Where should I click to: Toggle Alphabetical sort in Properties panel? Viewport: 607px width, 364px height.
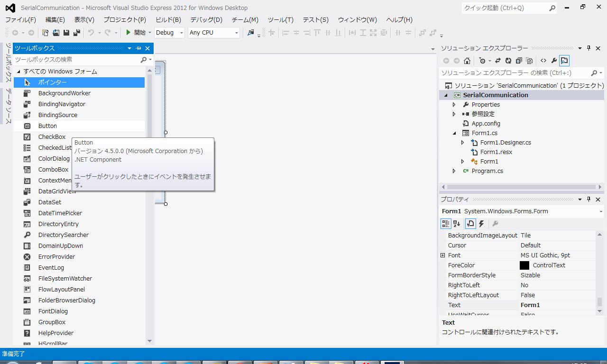click(457, 224)
